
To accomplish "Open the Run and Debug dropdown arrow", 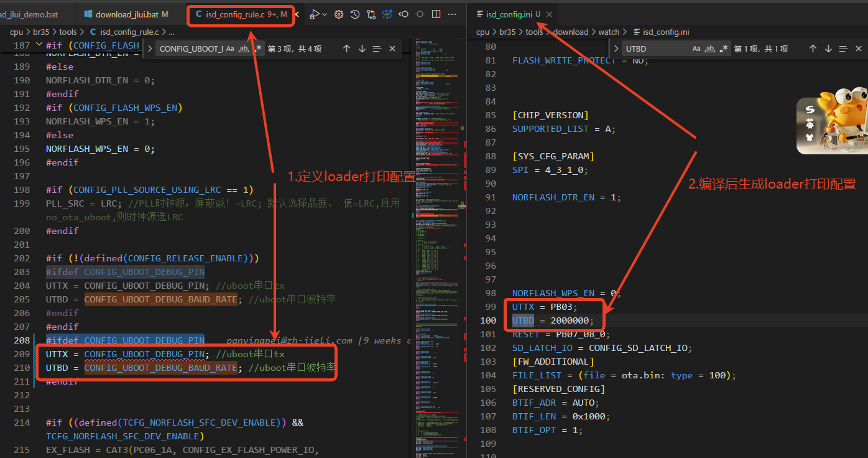I will click(x=325, y=14).
